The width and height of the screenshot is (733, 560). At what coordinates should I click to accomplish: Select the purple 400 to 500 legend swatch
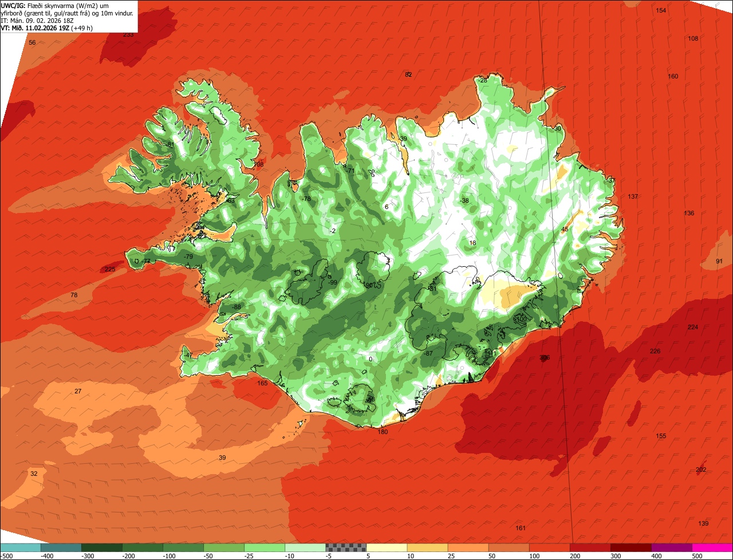click(672, 547)
